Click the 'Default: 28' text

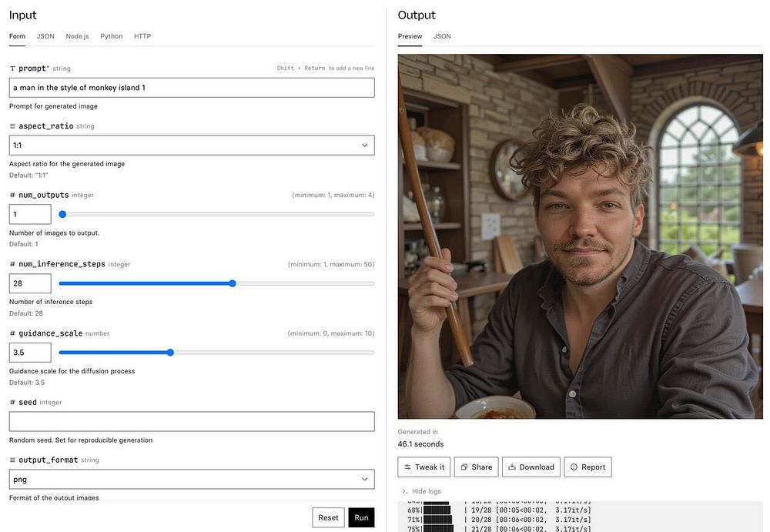coord(26,313)
